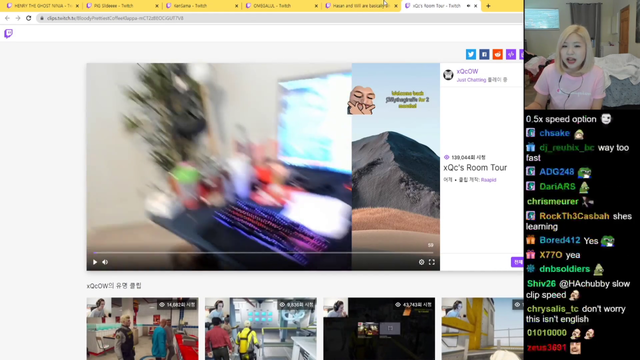Image resolution: width=640 pixels, height=360 pixels.
Task: Open the clip thumbnail with 14,682 views
Action: (142, 329)
